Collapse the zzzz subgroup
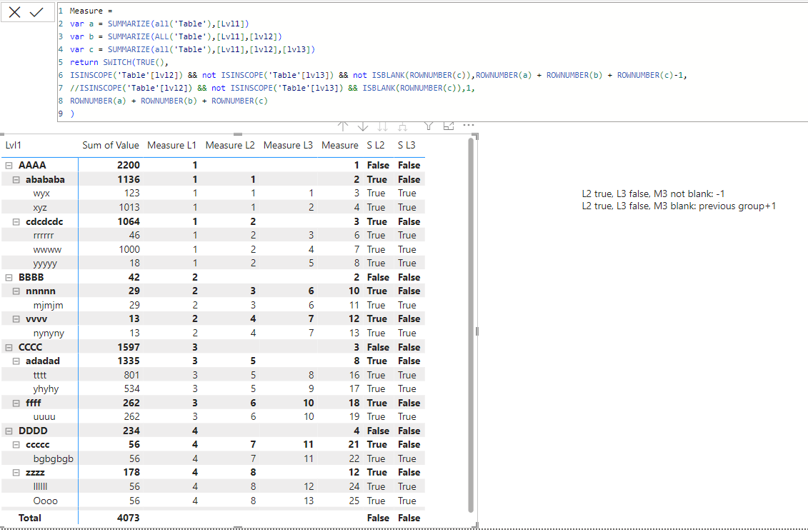This screenshot has width=808, height=532. click(16, 472)
